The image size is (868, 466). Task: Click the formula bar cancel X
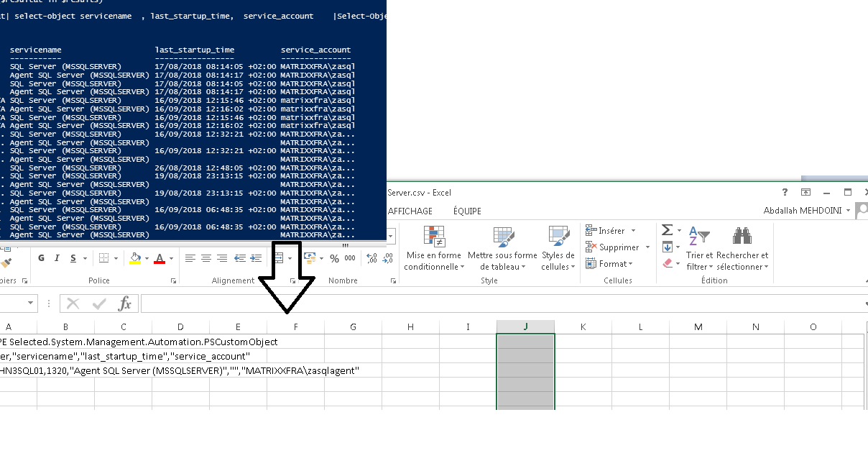(x=73, y=303)
